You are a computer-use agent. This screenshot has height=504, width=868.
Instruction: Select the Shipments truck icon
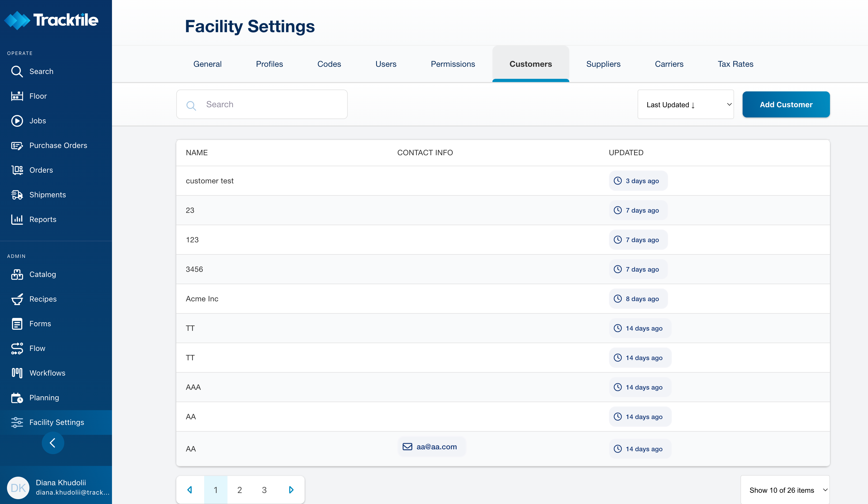[x=17, y=195]
